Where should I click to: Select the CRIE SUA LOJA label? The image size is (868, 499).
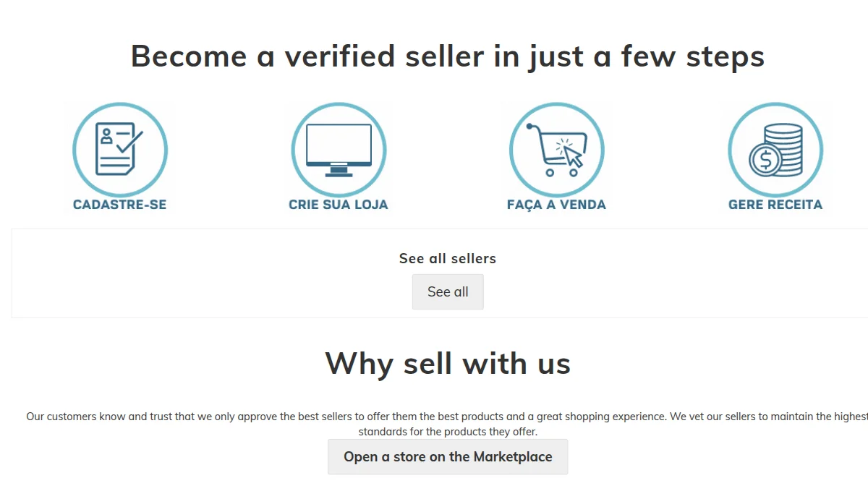click(339, 205)
